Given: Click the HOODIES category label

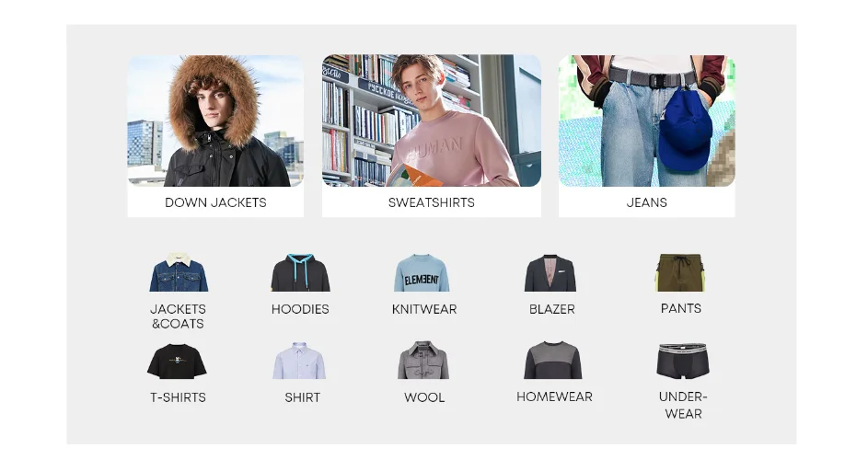Looking at the screenshot, I should [300, 309].
